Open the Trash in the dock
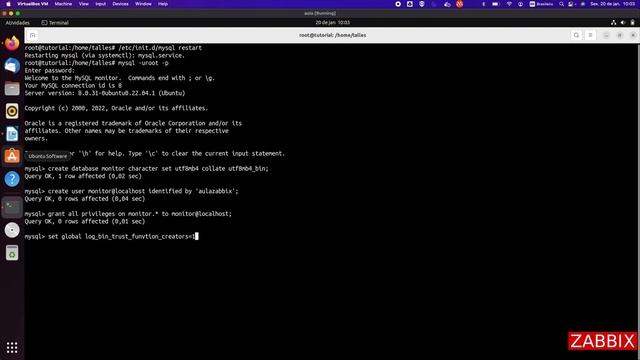Screen dimensions: 640x360 pos(12,253)
